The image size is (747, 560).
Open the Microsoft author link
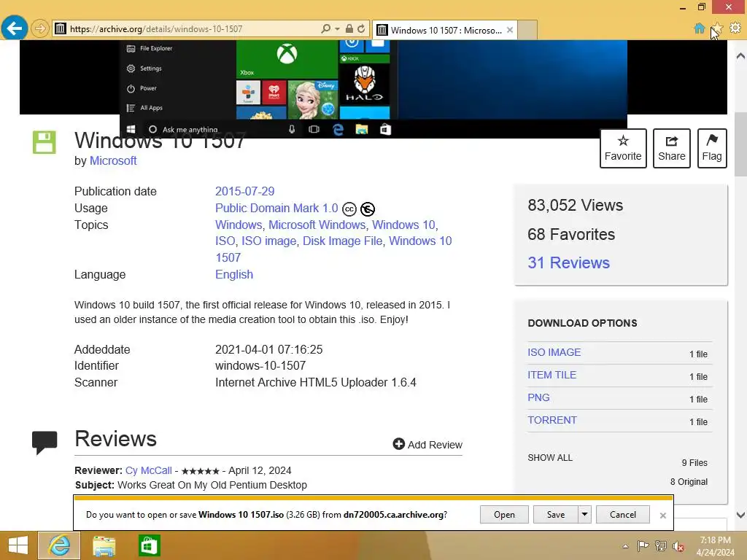[x=113, y=160]
